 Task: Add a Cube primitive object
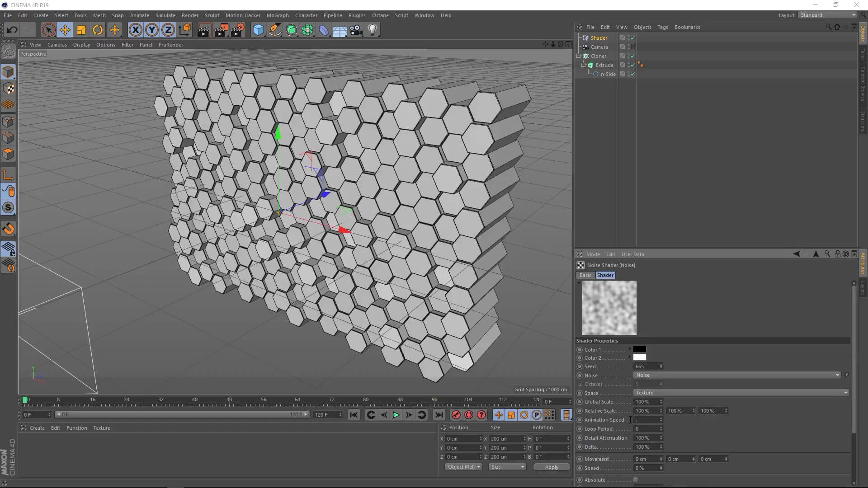258,30
